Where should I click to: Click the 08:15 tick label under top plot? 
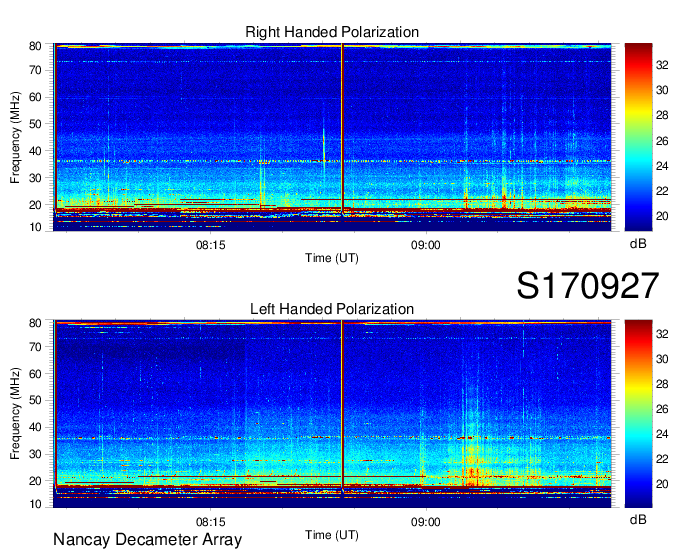coord(210,245)
